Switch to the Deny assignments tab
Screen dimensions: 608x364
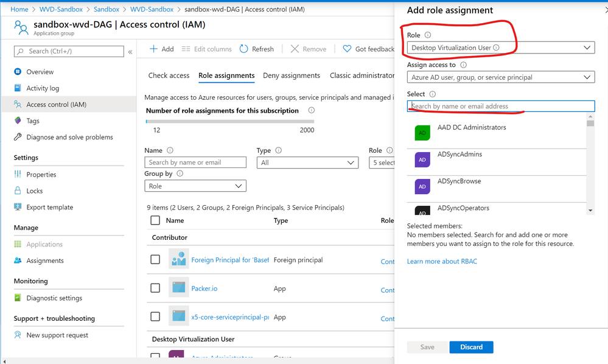coord(292,75)
